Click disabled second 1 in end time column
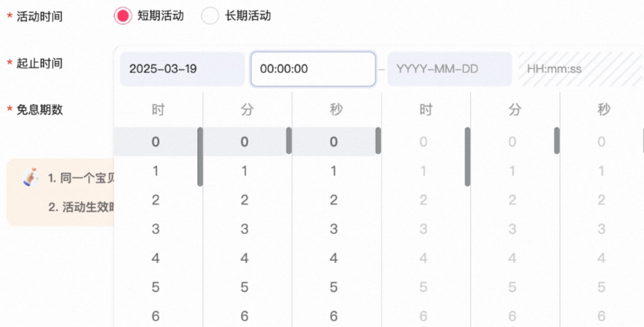Viewport: 644px width, 327px height. [601, 171]
